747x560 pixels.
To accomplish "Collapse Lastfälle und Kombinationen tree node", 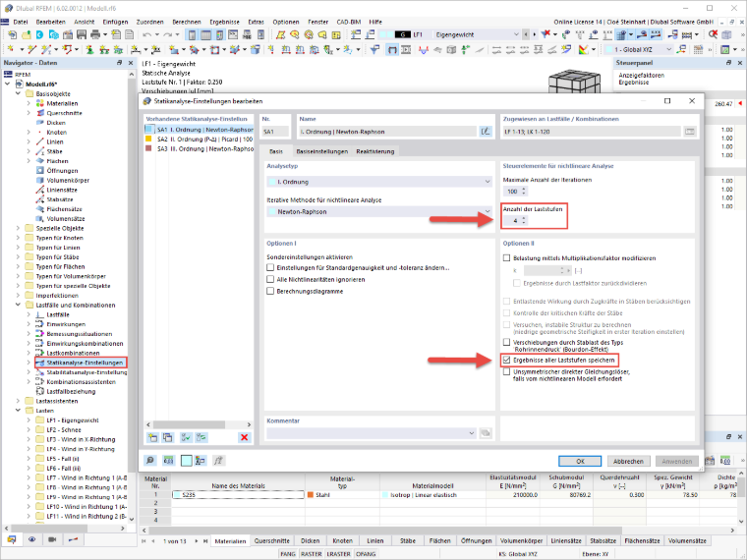I will [18, 305].
